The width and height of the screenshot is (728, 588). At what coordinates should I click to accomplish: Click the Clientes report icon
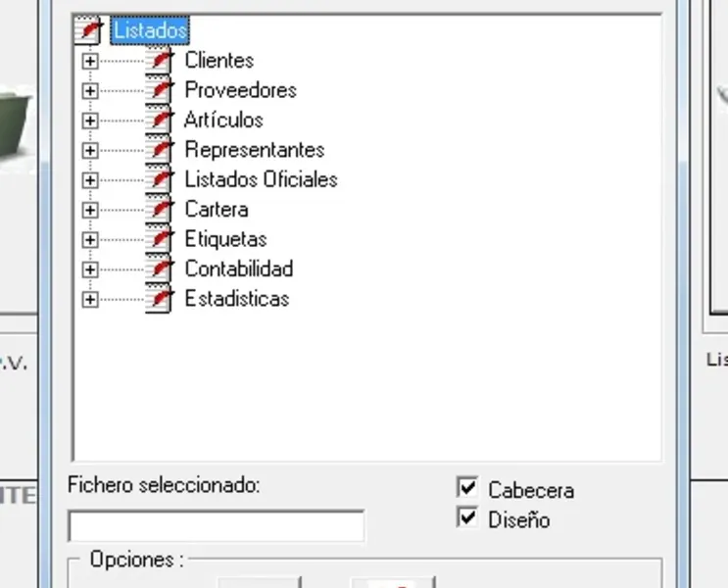[160, 61]
